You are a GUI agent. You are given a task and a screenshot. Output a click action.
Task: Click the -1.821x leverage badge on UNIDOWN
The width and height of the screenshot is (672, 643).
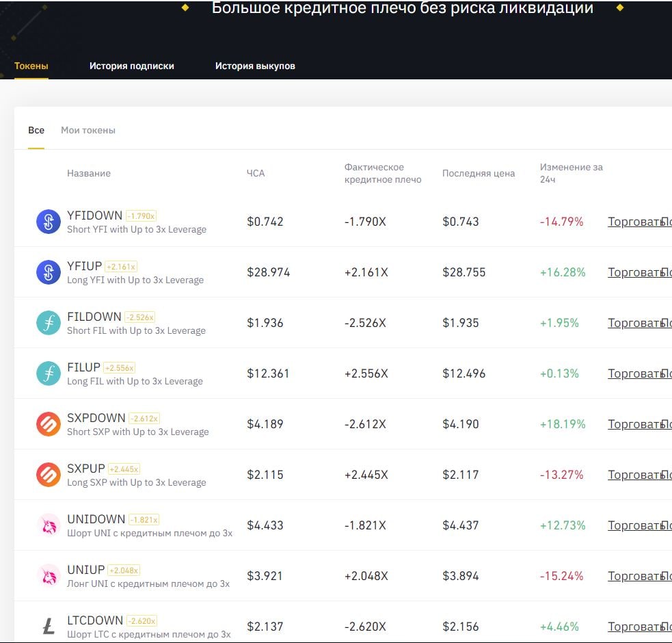pos(144,519)
